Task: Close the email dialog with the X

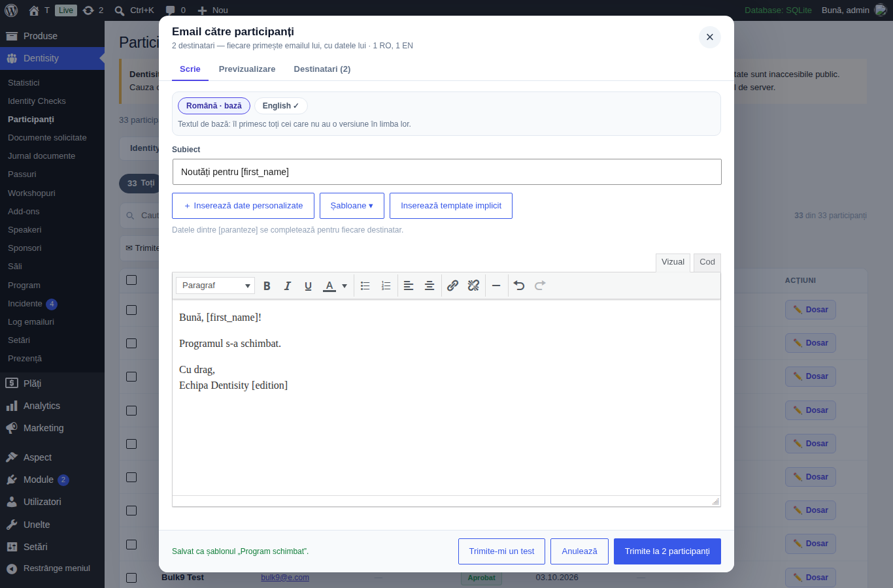Action: click(710, 37)
